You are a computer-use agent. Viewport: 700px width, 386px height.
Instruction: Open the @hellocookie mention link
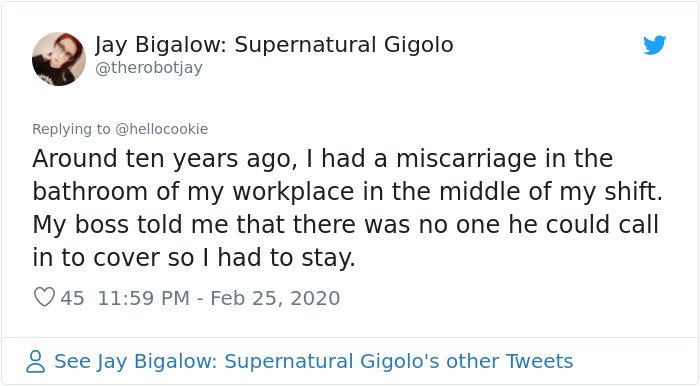click(x=162, y=129)
